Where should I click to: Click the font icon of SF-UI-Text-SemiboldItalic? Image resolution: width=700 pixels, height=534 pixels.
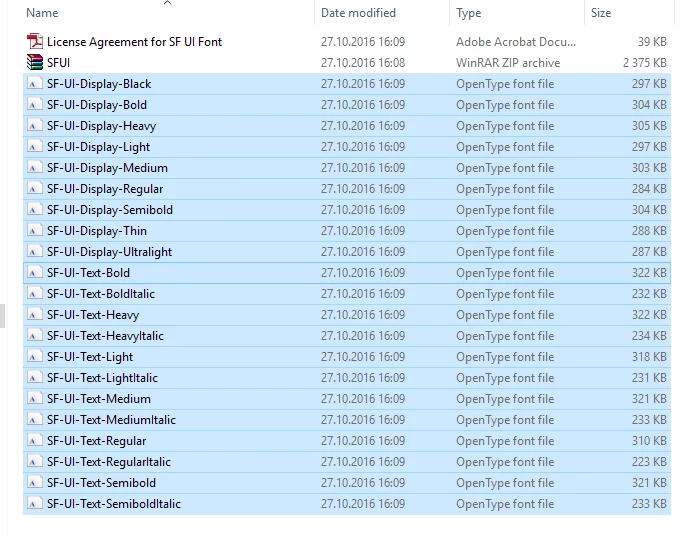click(35, 503)
